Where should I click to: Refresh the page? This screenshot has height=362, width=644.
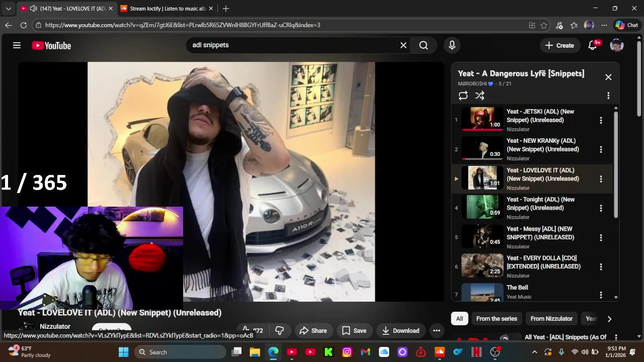(24, 25)
